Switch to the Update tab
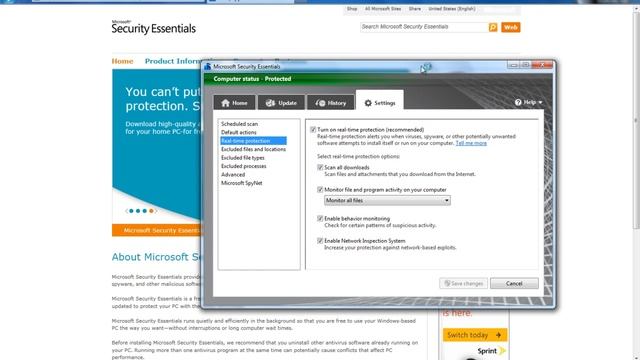The height and width of the screenshot is (360, 640). (x=281, y=102)
